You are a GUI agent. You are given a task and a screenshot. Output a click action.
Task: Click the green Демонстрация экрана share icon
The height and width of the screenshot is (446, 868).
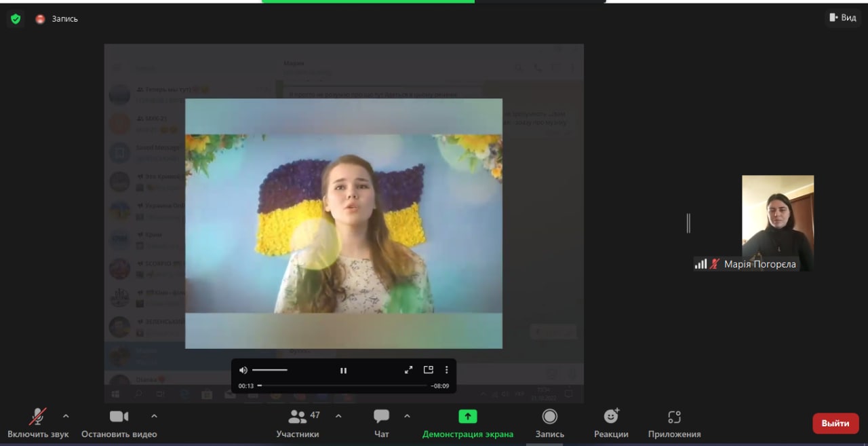click(x=467, y=417)
